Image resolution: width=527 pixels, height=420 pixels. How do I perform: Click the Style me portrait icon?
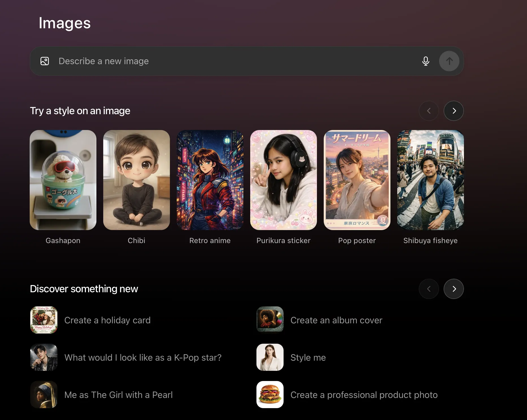(x=270, y=357)
